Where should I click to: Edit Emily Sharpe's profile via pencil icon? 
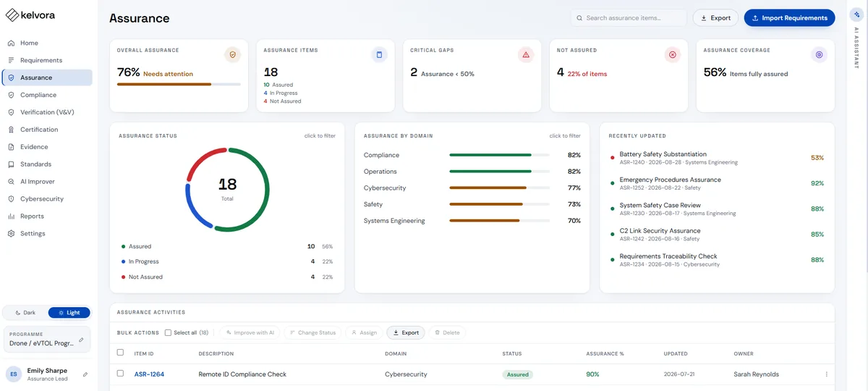(85, 374)
